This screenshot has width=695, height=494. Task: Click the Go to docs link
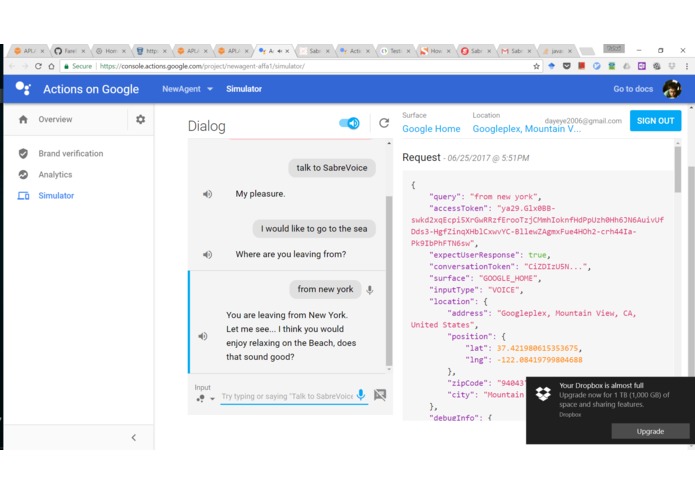633,89
